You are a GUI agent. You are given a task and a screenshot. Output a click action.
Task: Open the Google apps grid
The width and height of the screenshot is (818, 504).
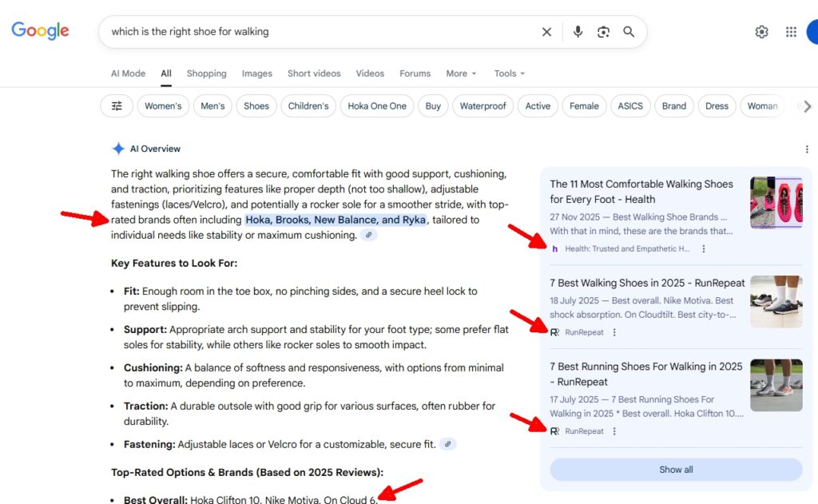pyautogui.click(x=791, y=32)
